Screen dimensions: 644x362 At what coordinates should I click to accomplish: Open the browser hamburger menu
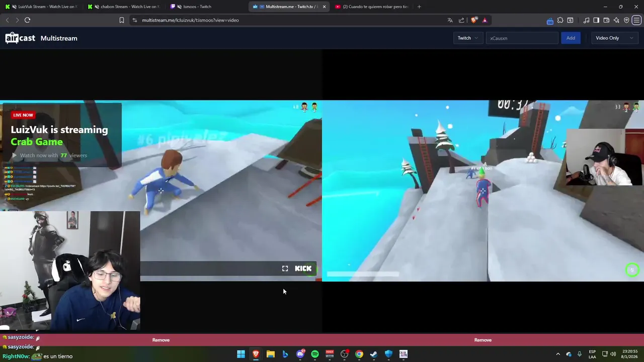[x=637, y=20]
